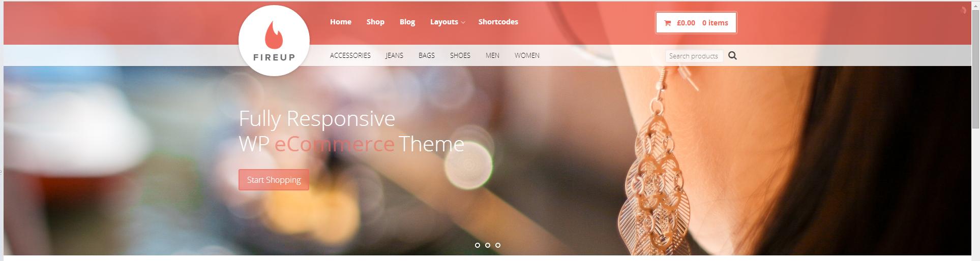Select the third slider dot
The height and width of the screenshot is (261, 980).
point(498,245)
